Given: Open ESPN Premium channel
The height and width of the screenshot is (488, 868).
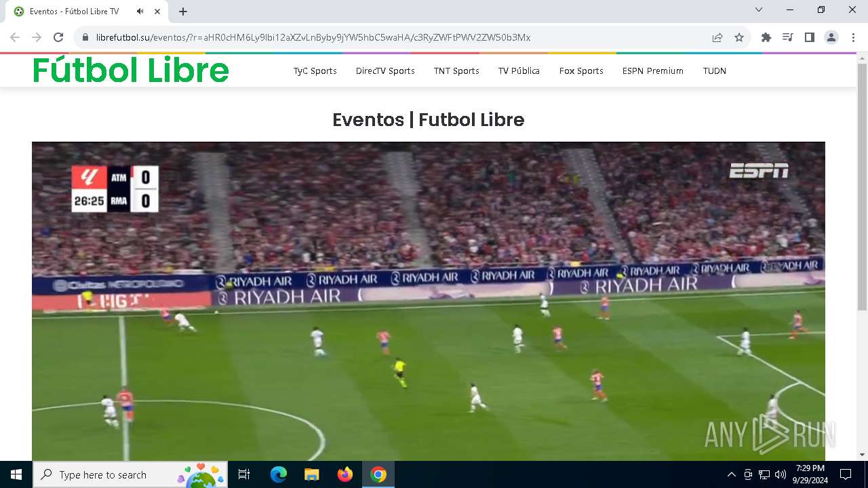Looking at the screenshot, I should (x=653, y=70).
